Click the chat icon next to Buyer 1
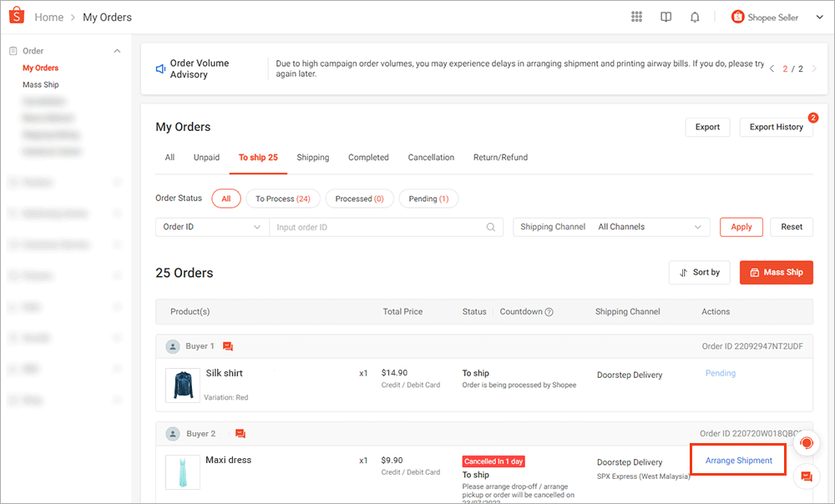Viewport: 835px width, 504px height. 228,345
